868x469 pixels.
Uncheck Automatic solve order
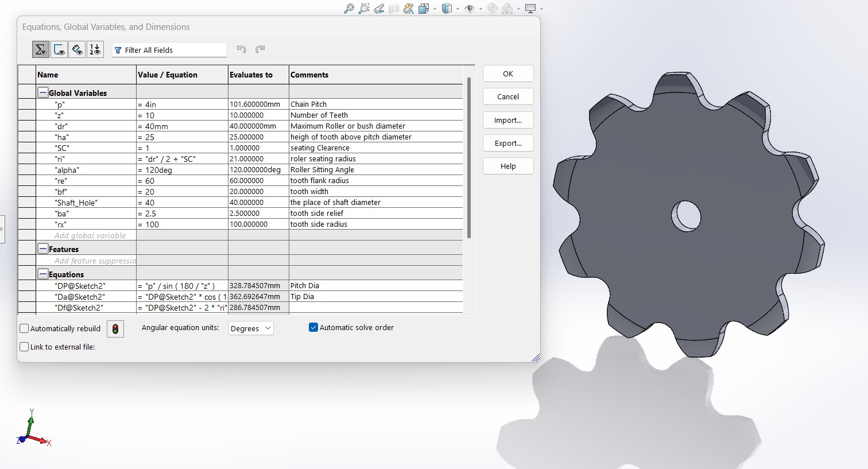coord(313,327)
